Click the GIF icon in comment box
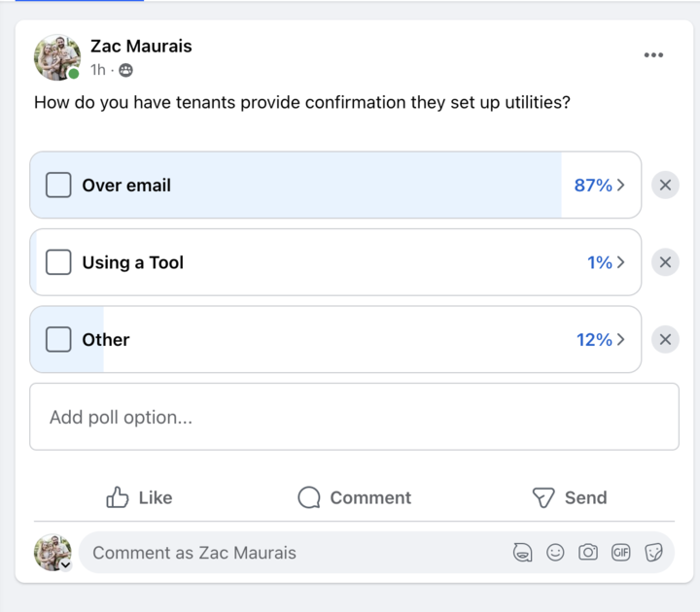 point(621,553)
